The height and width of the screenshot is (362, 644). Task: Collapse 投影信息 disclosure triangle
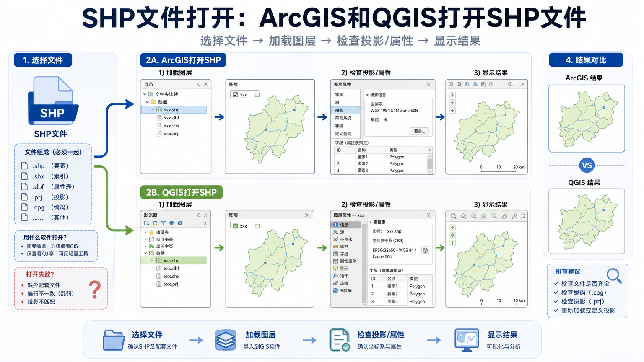point(367,95)
